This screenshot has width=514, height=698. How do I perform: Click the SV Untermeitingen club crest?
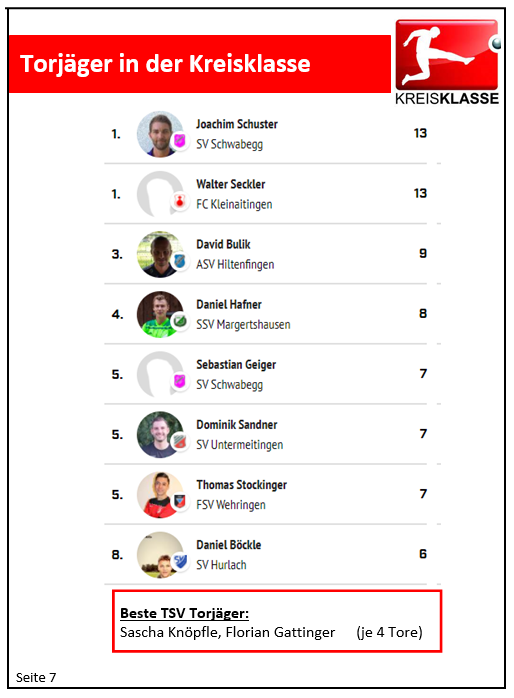point(179,442)
